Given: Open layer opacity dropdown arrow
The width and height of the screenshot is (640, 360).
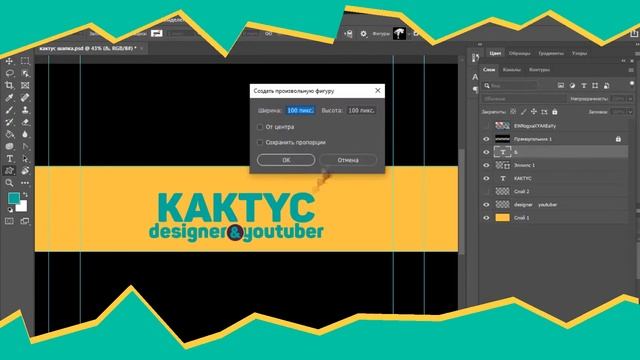Looking at the screenshot, I should click(x=631, y=99).
